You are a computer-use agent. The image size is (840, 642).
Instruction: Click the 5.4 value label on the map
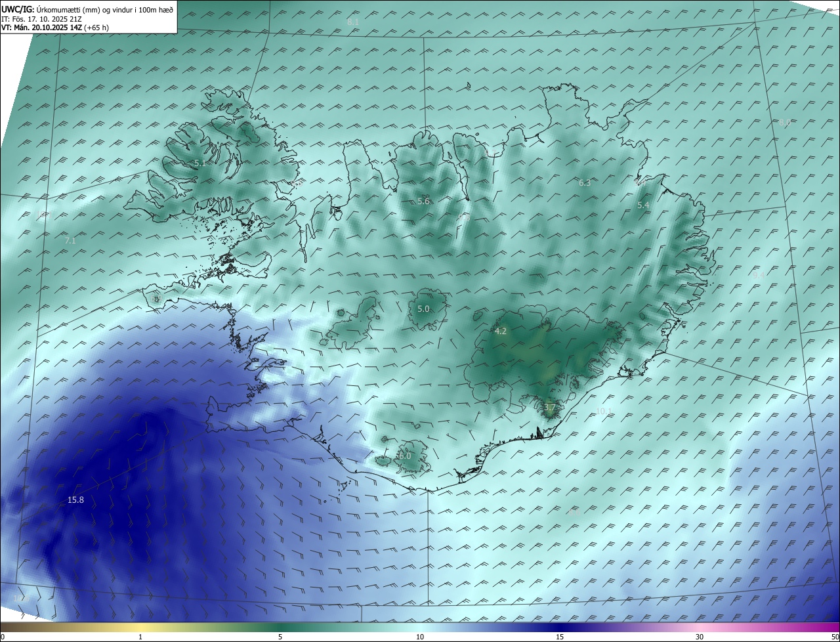[x=643, y=205]
